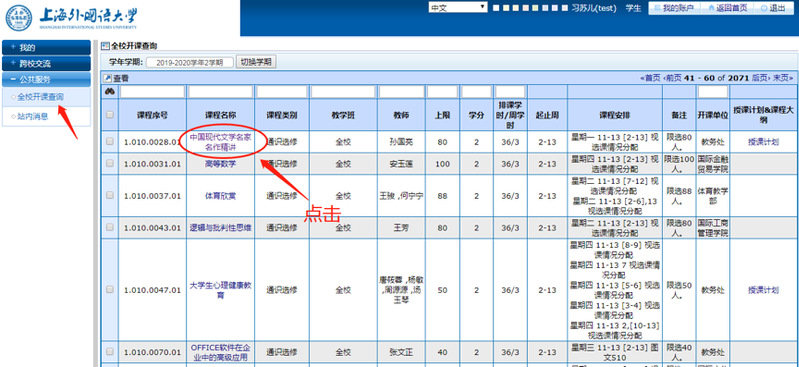This screenshot has width=799, height=367.
Task: Expand the 我的 sidebar section
Action: [46, 48]
